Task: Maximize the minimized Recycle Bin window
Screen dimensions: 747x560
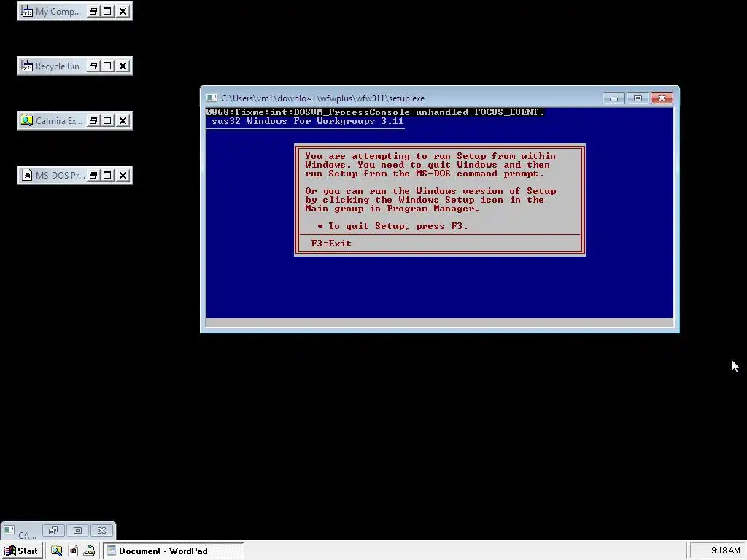Action: tap(108, 66)
